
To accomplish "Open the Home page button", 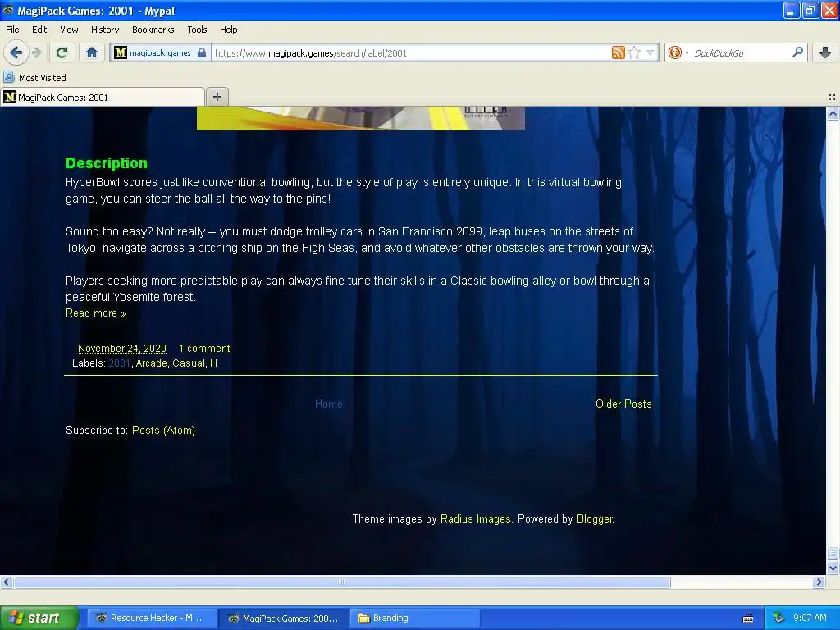I will [92, 52].
